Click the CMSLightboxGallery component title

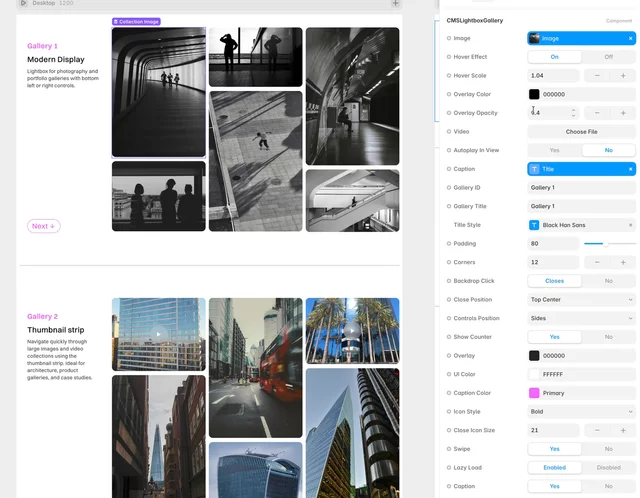tap(475, 20)
